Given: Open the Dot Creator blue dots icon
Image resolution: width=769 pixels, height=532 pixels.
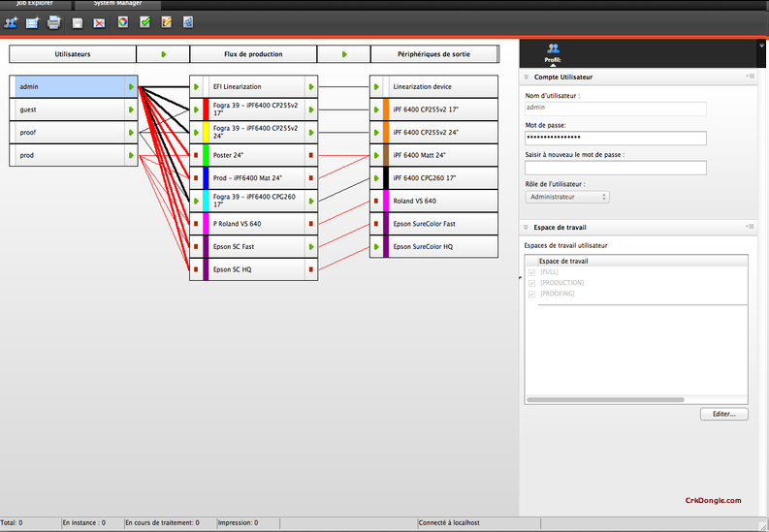Looking at the screenshot, I should pyautogui.click(x=188, y=22).
